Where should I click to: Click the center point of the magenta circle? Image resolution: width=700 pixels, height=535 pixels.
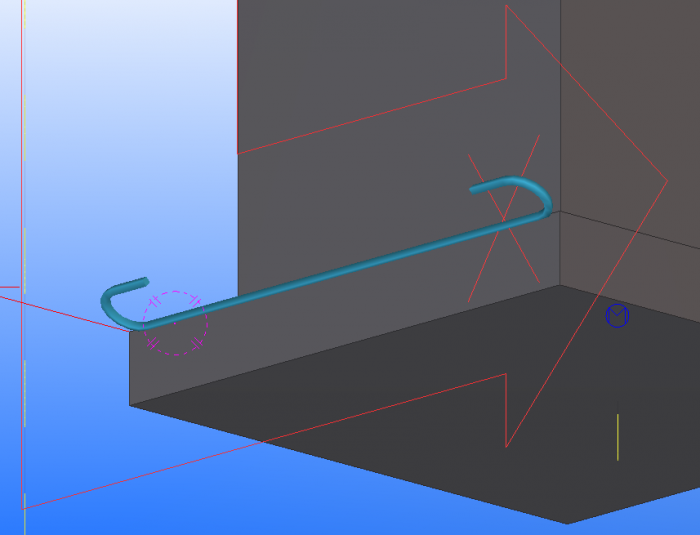point(175,323)
